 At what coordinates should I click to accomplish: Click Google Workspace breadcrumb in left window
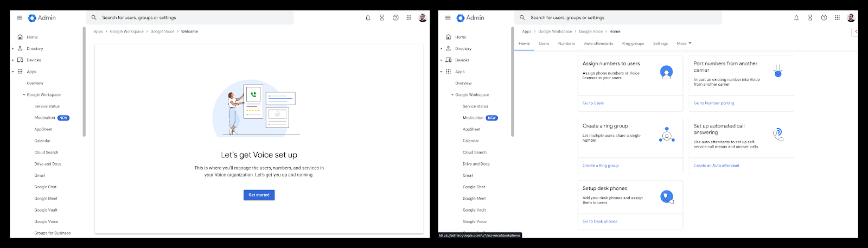(126, 31)
